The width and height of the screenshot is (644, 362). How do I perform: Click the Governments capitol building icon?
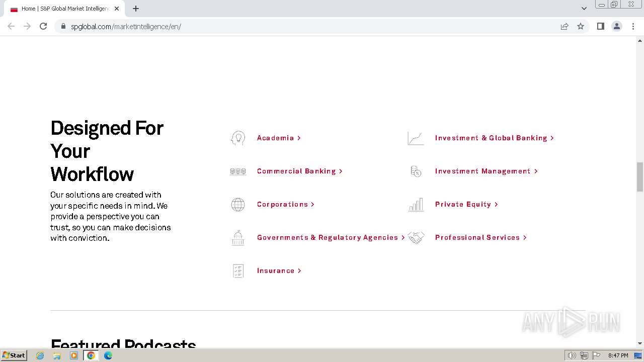[x=238, y=238]
